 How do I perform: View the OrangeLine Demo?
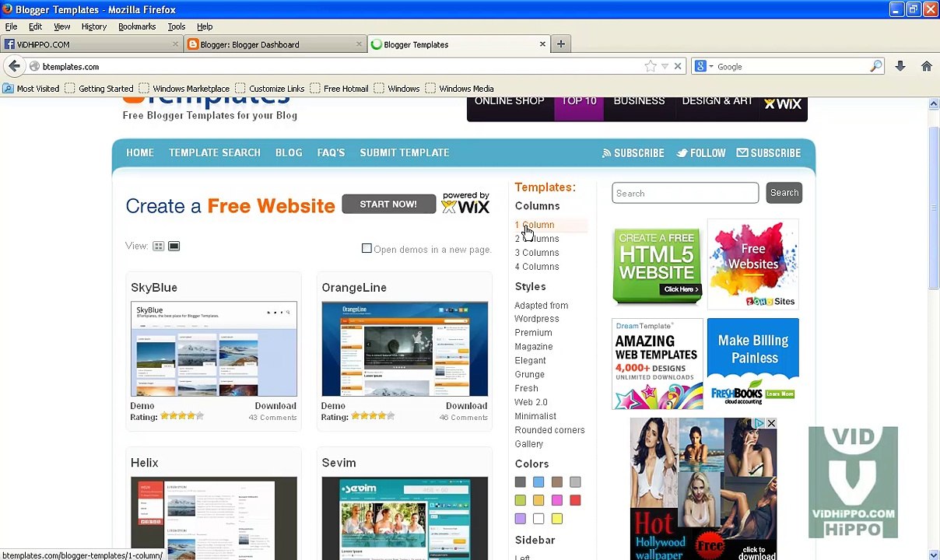pyautogui.click(x=333, y=406)
